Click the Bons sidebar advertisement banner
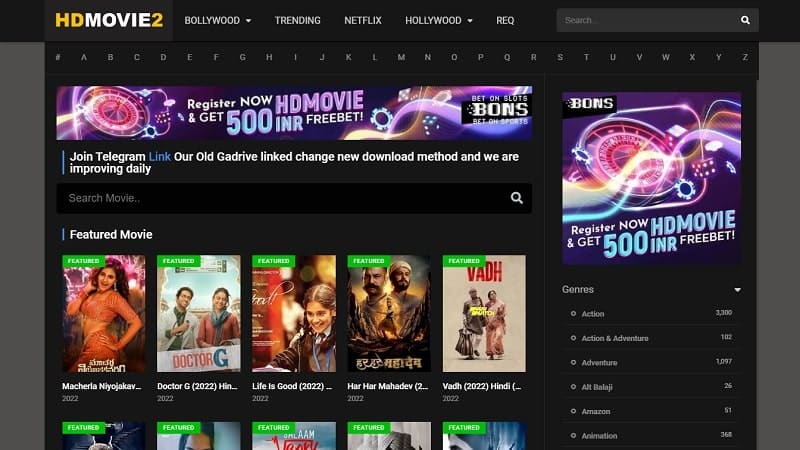This screenshot has height=450, width=800. 651,178
